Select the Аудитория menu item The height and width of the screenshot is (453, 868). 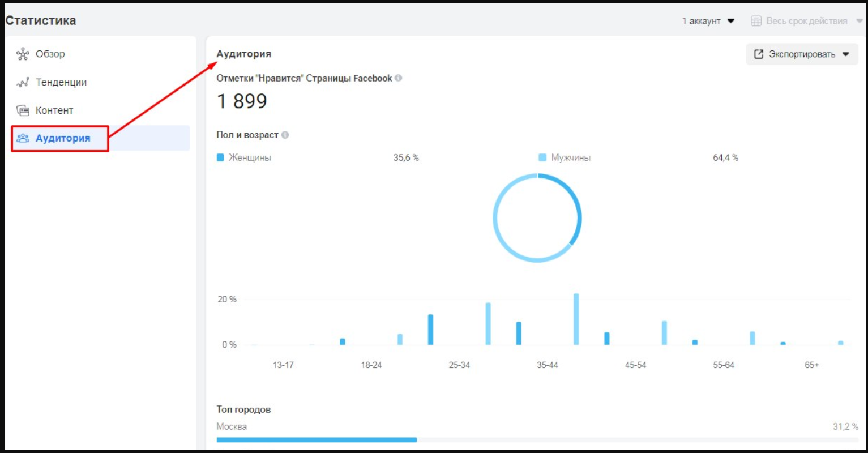(x=63, y=138)
